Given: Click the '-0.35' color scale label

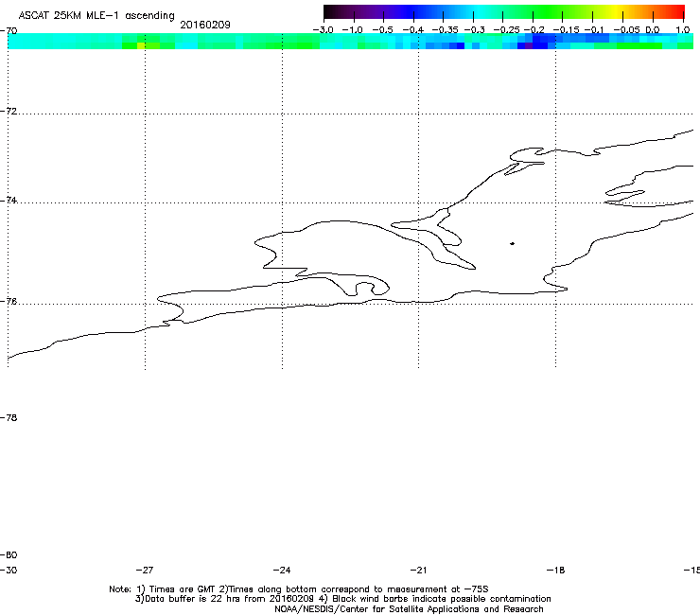Looking at the screenshot, I should click(x=446, y=30).
